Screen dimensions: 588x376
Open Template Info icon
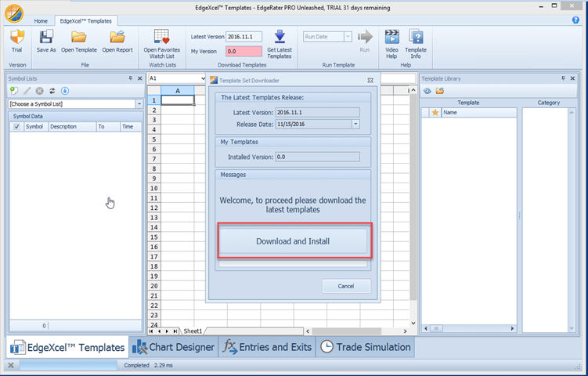[416, 37]
